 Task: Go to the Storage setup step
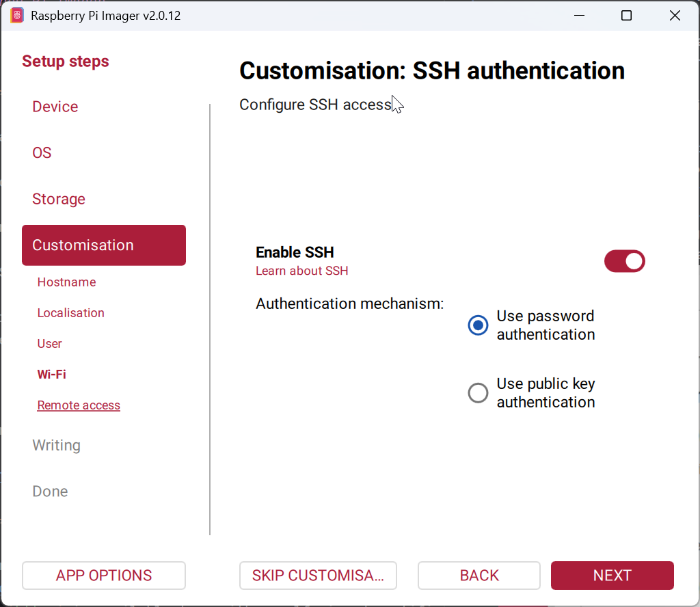coord(59,199)
